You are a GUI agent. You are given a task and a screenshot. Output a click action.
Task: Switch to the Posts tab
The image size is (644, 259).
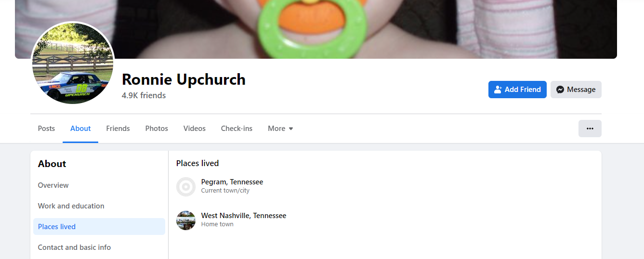tap(46, 129)
